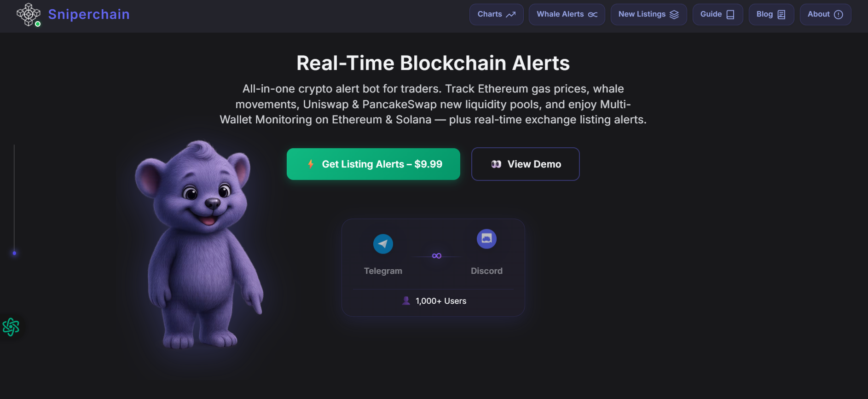Click Get Listing Alerts – $9.99
This screenshot has width=868, height=399.
[373, 164]
